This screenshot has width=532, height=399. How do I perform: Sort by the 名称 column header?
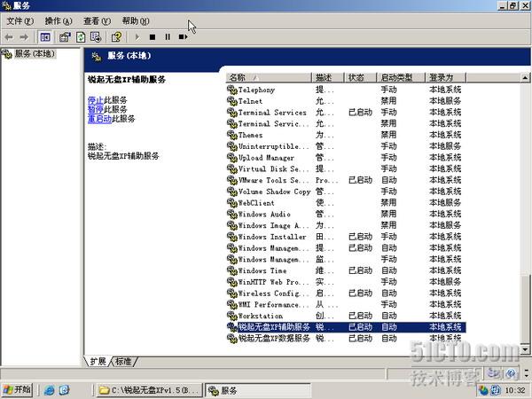[269, 77]
